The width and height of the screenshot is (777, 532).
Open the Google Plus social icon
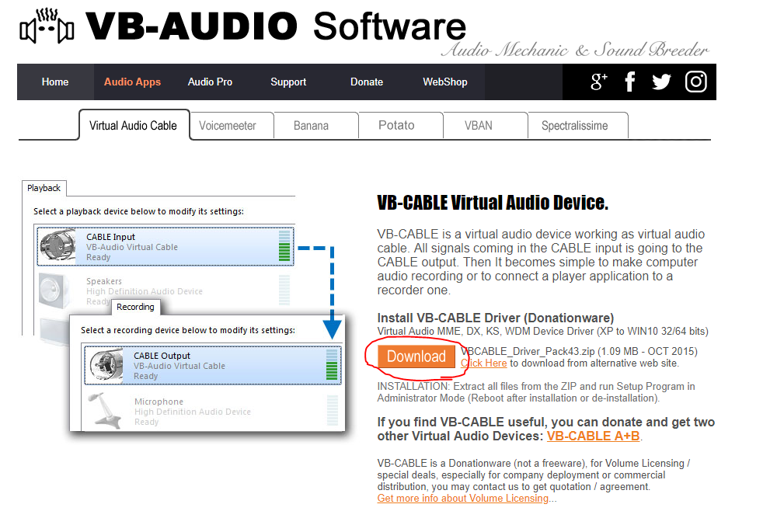click(598, 82)
